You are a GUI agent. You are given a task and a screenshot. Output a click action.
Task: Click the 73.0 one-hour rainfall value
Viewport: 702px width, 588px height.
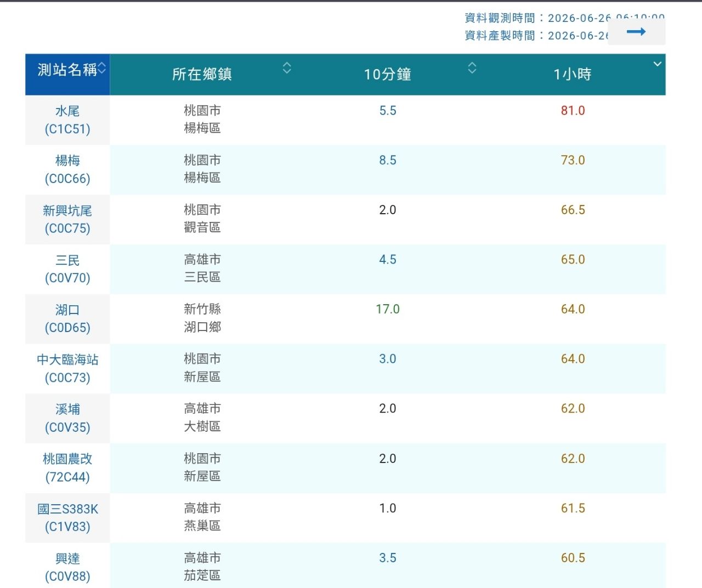pyautogui.click(x=573, y=161)
